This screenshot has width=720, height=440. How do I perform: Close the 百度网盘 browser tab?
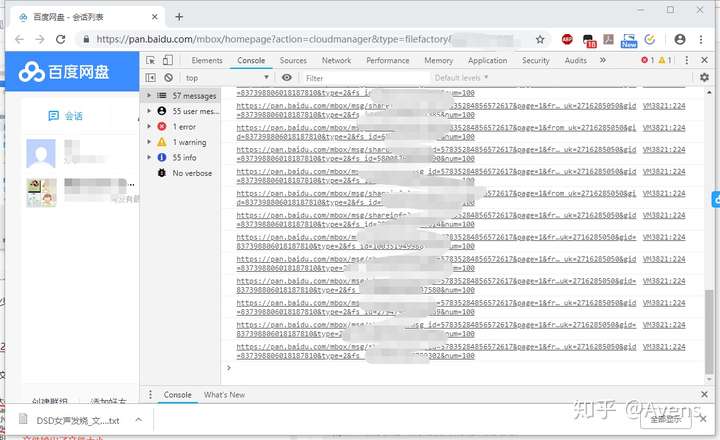point(155,17)
